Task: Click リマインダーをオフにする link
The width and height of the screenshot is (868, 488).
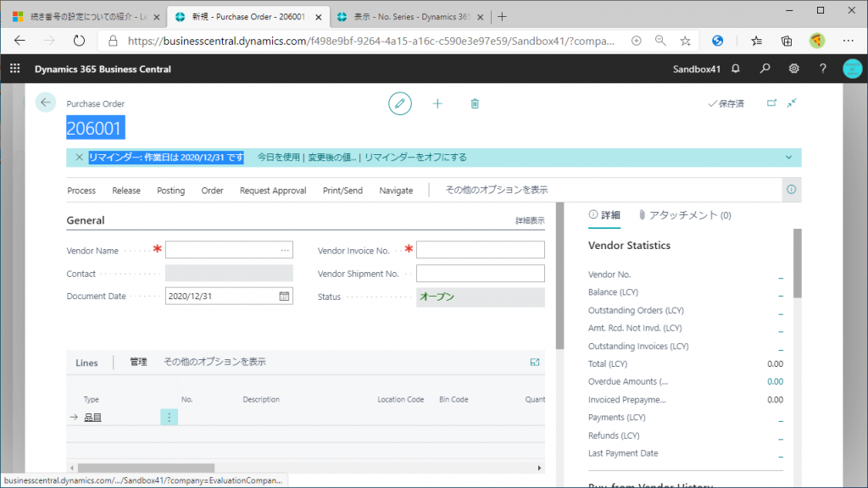Action: coord(415,157)
